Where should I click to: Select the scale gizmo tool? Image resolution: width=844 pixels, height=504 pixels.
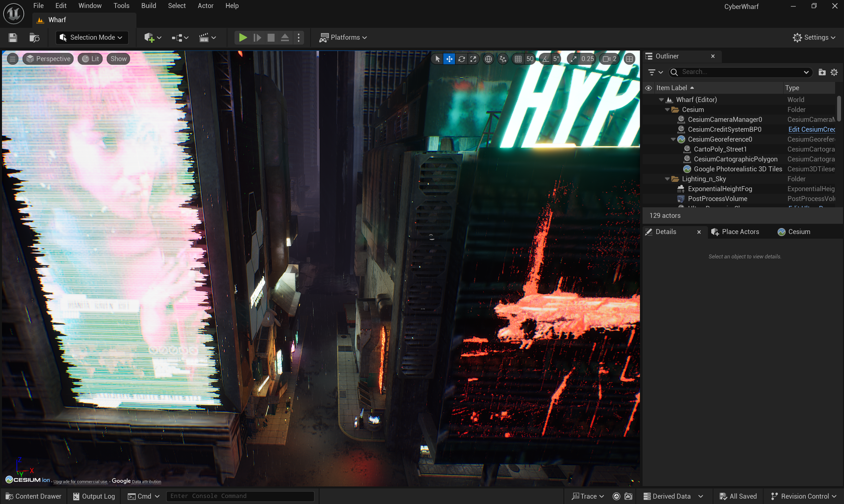pos(473,59)
